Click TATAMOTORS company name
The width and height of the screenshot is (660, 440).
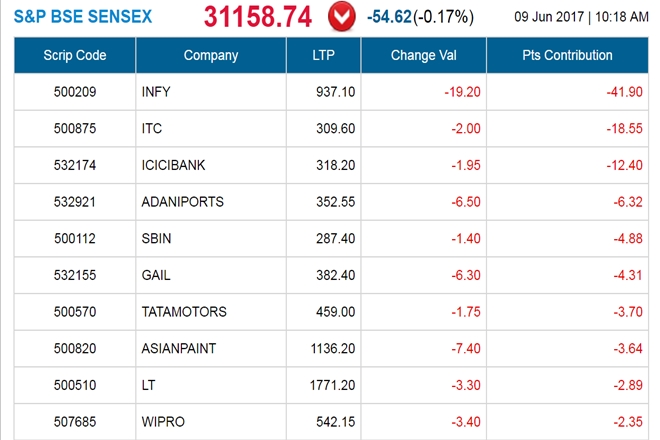185,312
